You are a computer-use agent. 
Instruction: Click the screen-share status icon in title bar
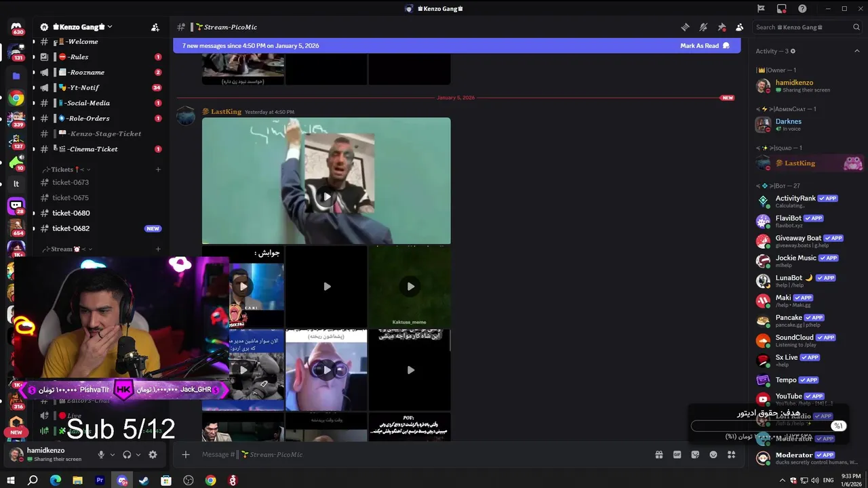(x=782, y=9)
